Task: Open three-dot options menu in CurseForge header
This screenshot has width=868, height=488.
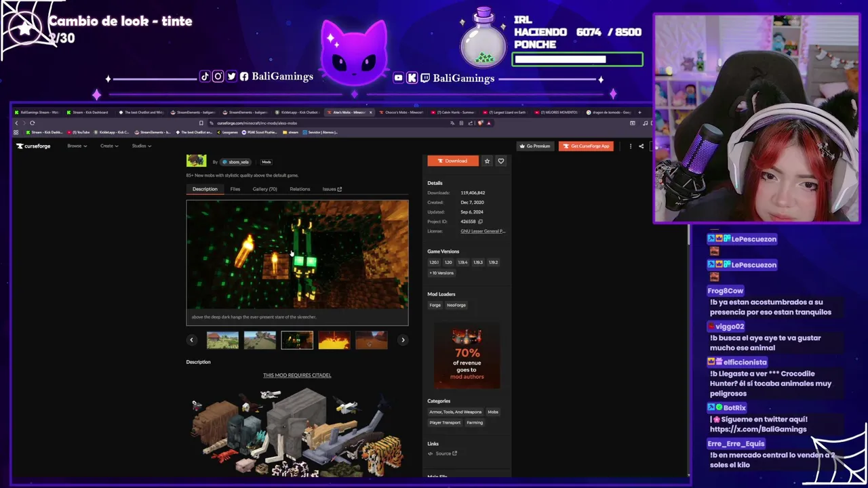Action: coord(631,146)
